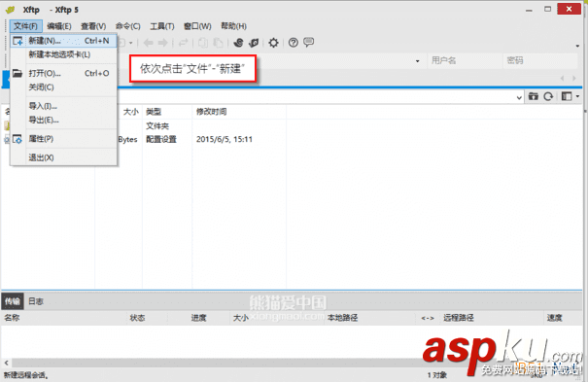Click the folder icon beside 打开(O)
This screenshot has height=382, width=588.
point(17,73)
